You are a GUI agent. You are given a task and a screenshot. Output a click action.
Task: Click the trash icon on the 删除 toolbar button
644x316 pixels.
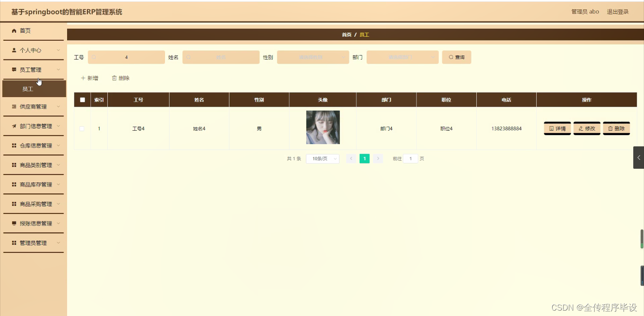(114, 78)
